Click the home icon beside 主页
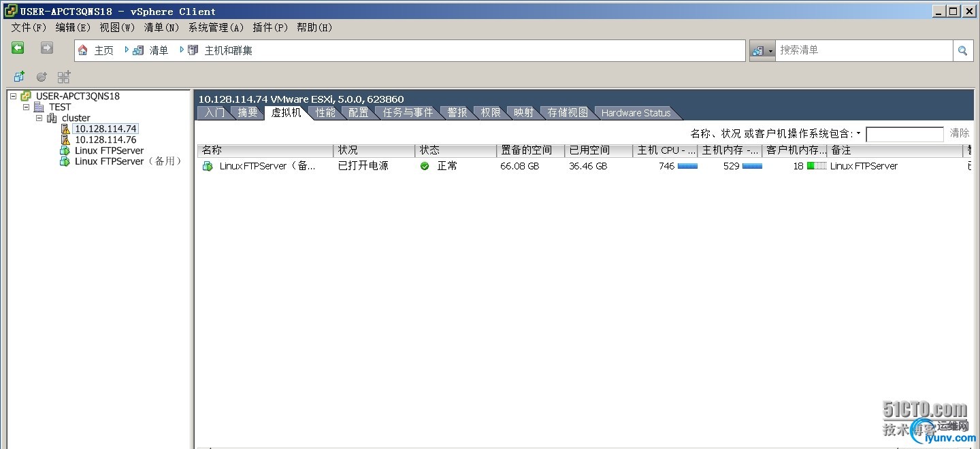 (83, 50)
